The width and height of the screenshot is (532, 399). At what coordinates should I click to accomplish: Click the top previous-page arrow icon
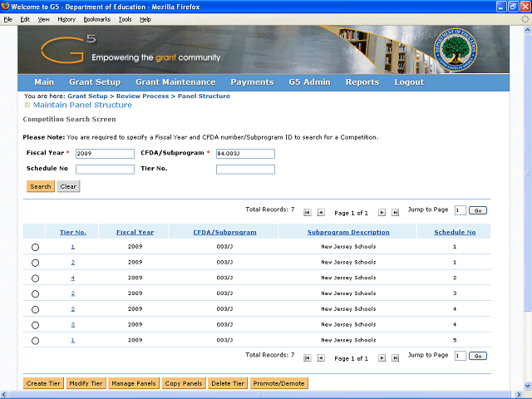coord(321,213)
